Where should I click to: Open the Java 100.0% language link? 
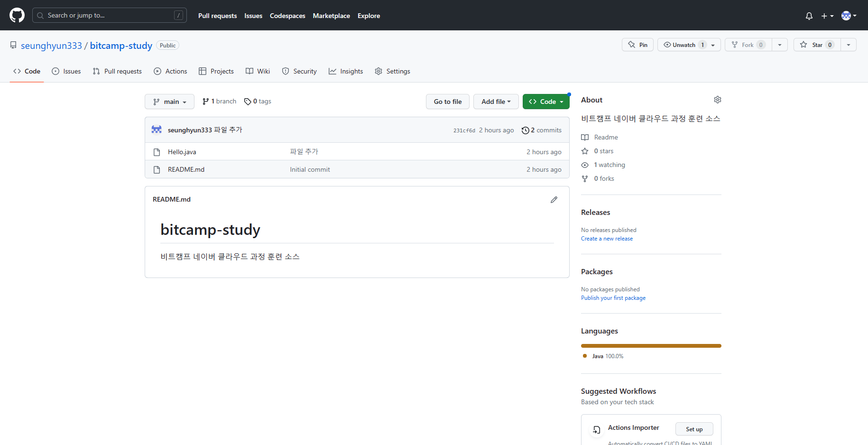pyautogui.click(x=603, y=356)
